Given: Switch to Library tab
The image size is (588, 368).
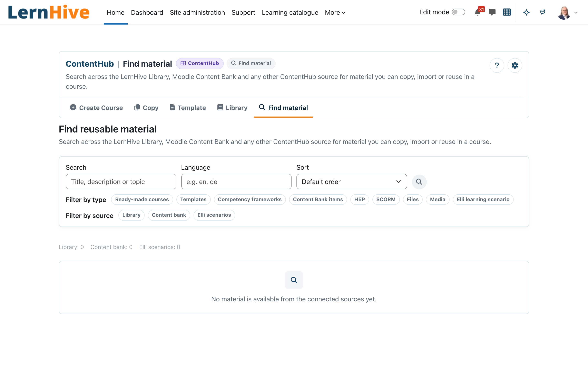Looking at the screenshot, I should [232, 108].
